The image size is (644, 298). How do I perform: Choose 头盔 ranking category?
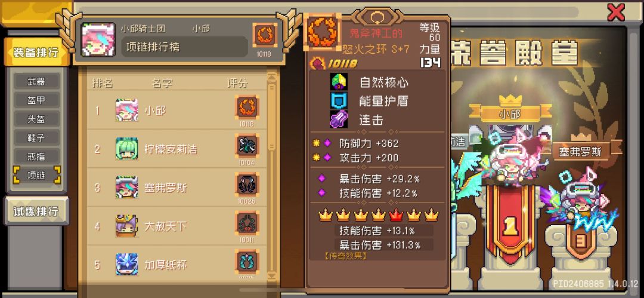pyautogui.click(x=36, y=119)
